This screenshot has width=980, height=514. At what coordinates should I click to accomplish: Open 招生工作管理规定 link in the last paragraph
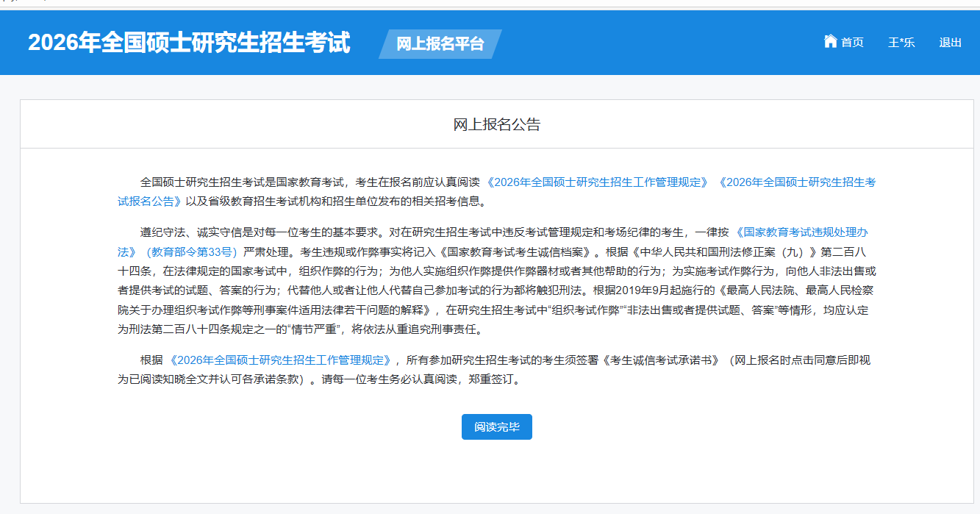(x=279, y=360)
